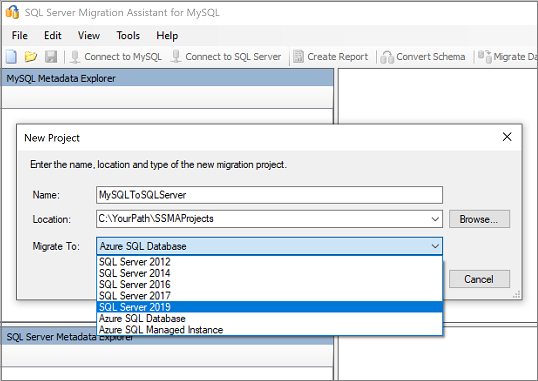The height and width of the screenshot is (381, 538).
Task: Click the Browse... button
Action: 479,219
